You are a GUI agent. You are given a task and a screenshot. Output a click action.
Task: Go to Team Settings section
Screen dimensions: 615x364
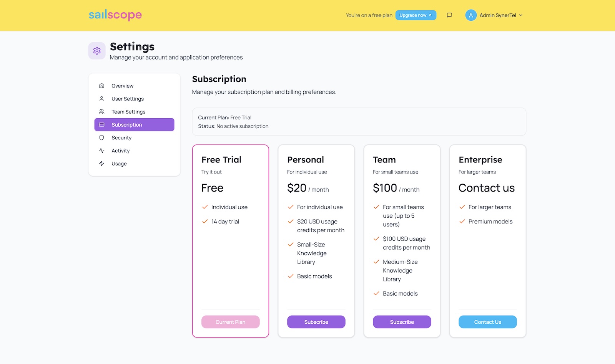pos(128,112)
